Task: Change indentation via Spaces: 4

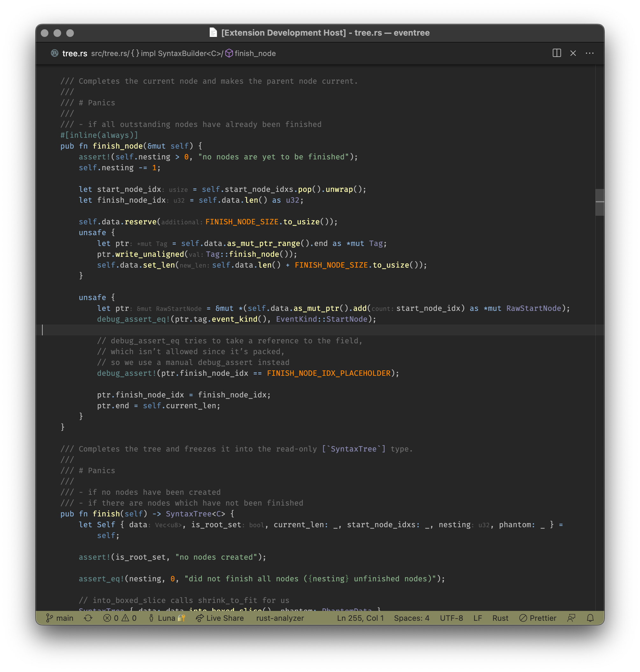Action: (x=411, y=618)
